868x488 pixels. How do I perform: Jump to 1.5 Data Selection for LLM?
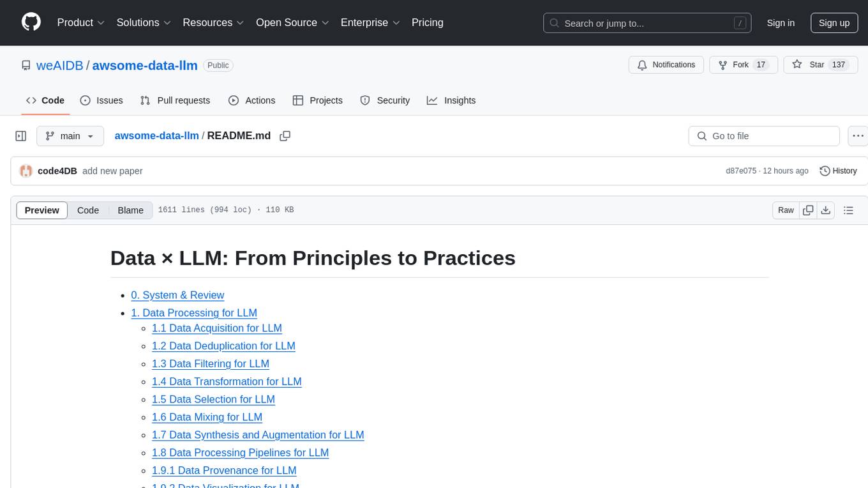[x=213, y=400]
